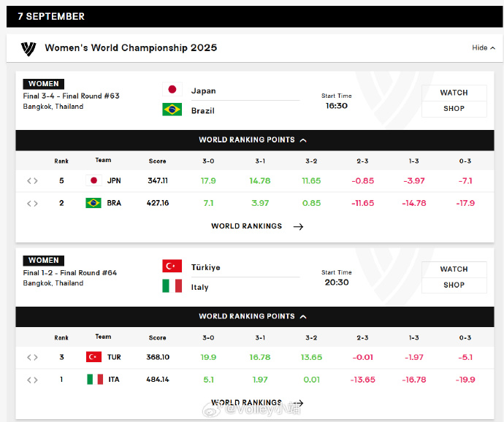The height and width of the screenshot is (422, 504).
Task: Open World Rankings link under Japan–Brazil table
Action: click(x=246, y=226)
